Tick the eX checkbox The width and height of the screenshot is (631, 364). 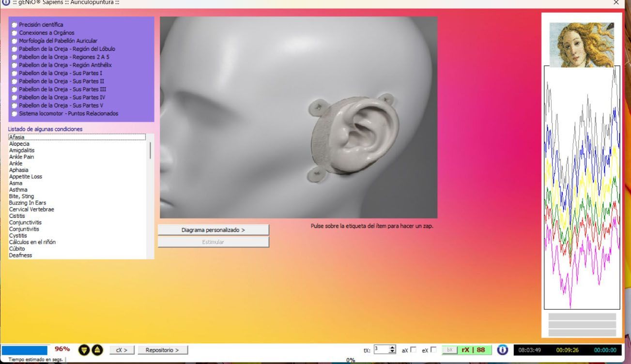(433, 349)
